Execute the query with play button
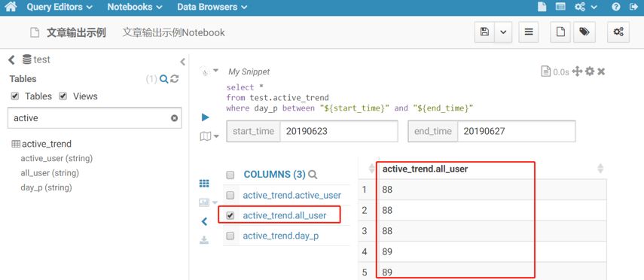The height and width of the screenshot is (280, 644). pos(206,118)
